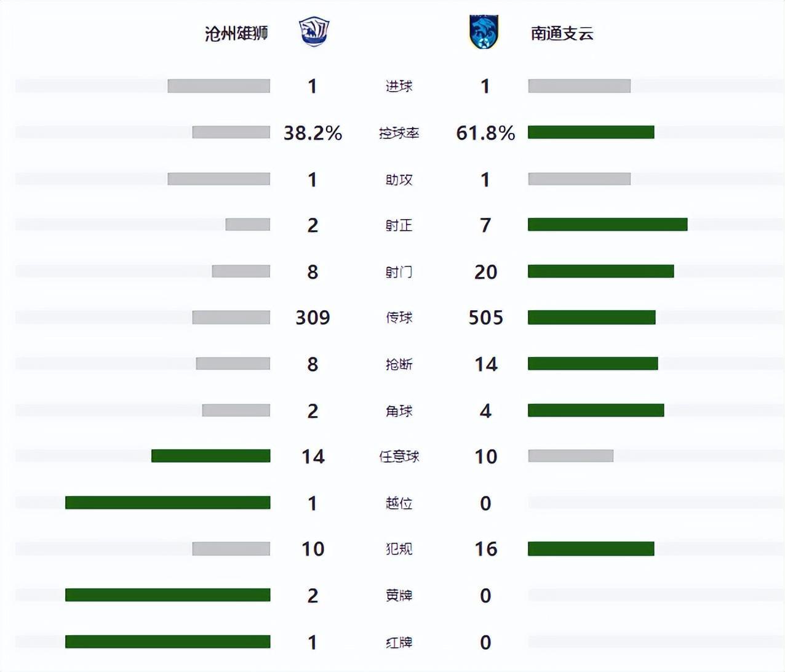This screenshot has width=785, height=672.
Task: Click the 射门 stat label
Action: click(x=399, y=271)
